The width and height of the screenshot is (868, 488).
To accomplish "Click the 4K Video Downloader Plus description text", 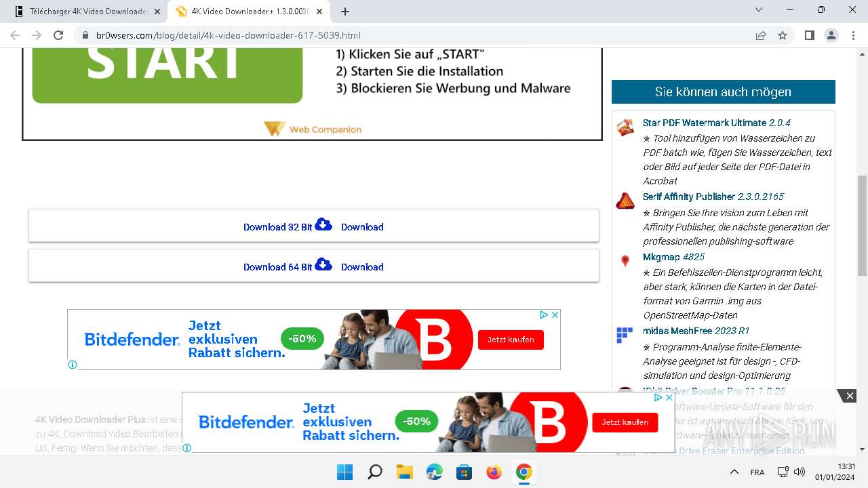I will (x=108, y=434).
